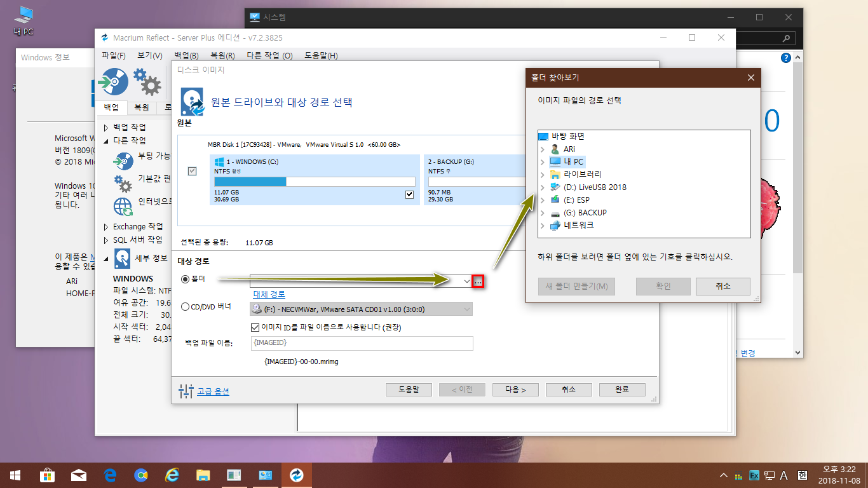Collapse 다른 작업 in the sidebar

(106, 140)
